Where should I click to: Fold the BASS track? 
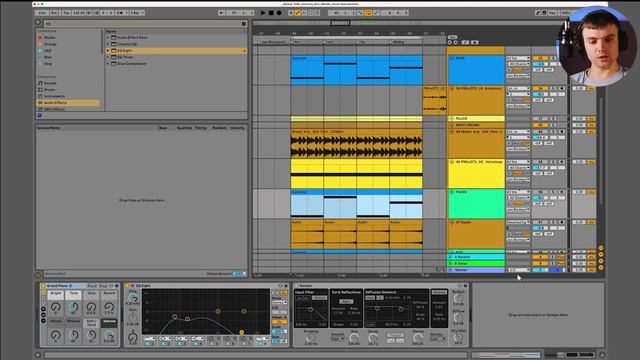451,58
